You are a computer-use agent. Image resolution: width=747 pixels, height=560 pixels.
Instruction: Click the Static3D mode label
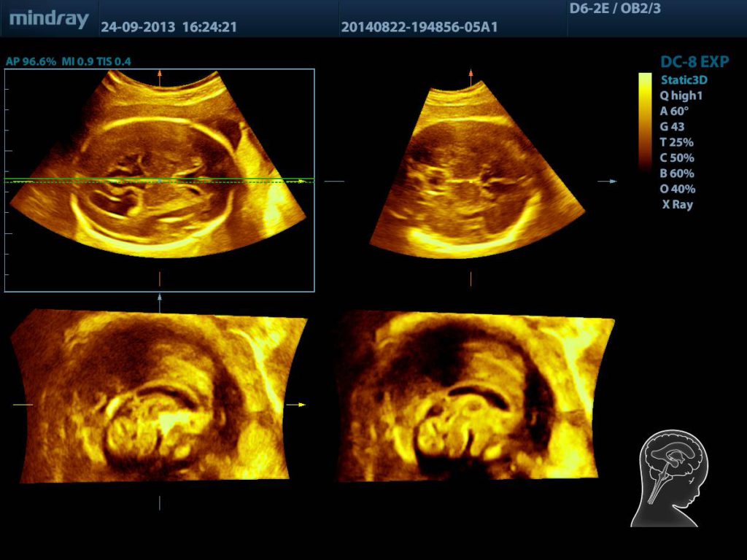pos(684,79)
